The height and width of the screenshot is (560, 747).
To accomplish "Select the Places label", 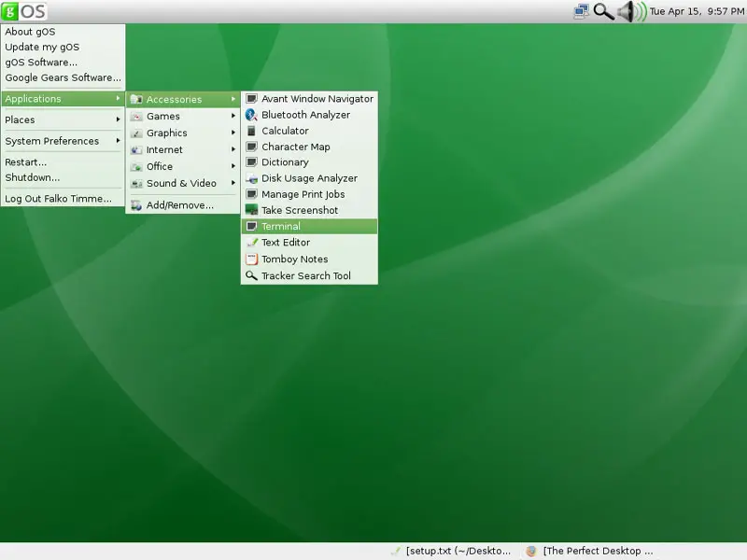I will (20, 120).
